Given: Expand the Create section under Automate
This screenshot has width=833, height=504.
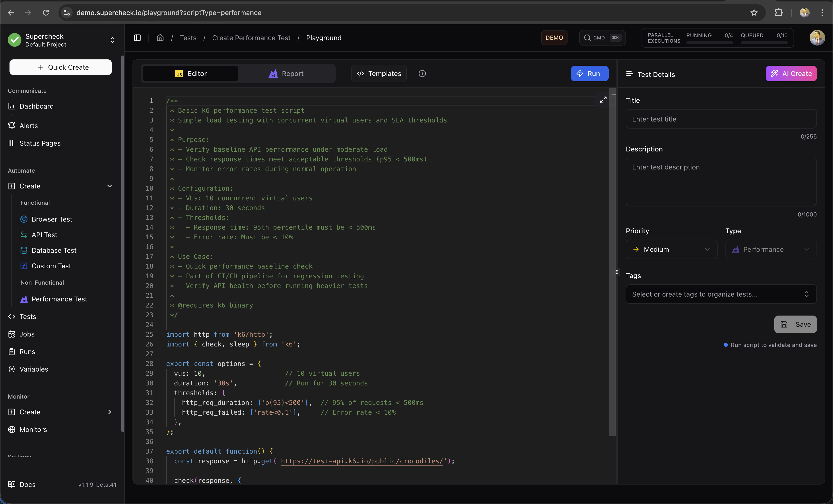Looking at the screenshot, I should click(x=110, y=186).
